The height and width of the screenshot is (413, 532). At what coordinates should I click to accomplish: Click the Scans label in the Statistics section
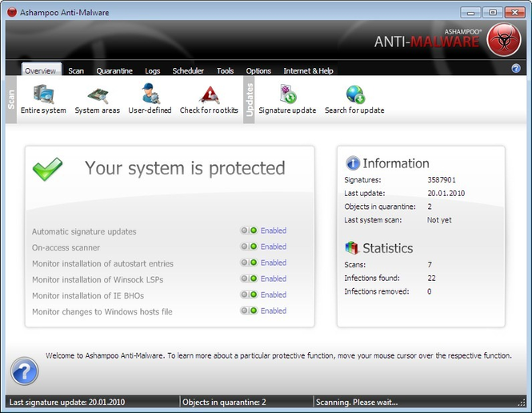(355, 264)
